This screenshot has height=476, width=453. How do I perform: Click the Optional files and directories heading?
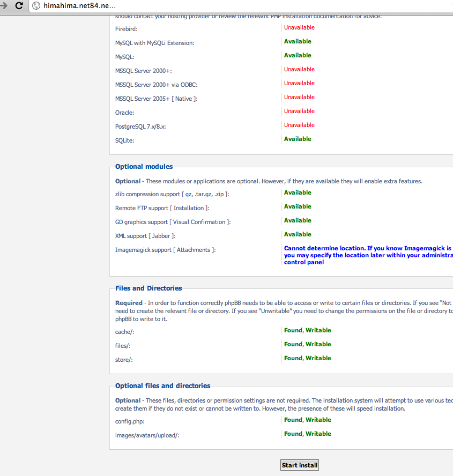pos(162,386)
